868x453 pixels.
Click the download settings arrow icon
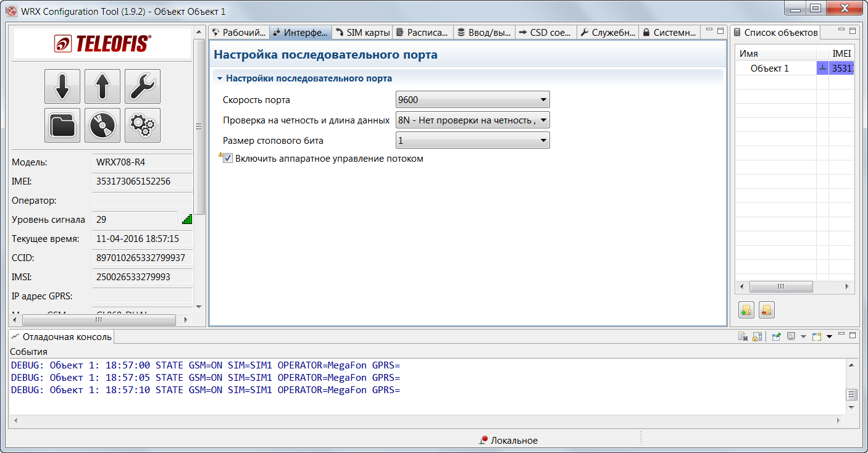coord(62,86)
